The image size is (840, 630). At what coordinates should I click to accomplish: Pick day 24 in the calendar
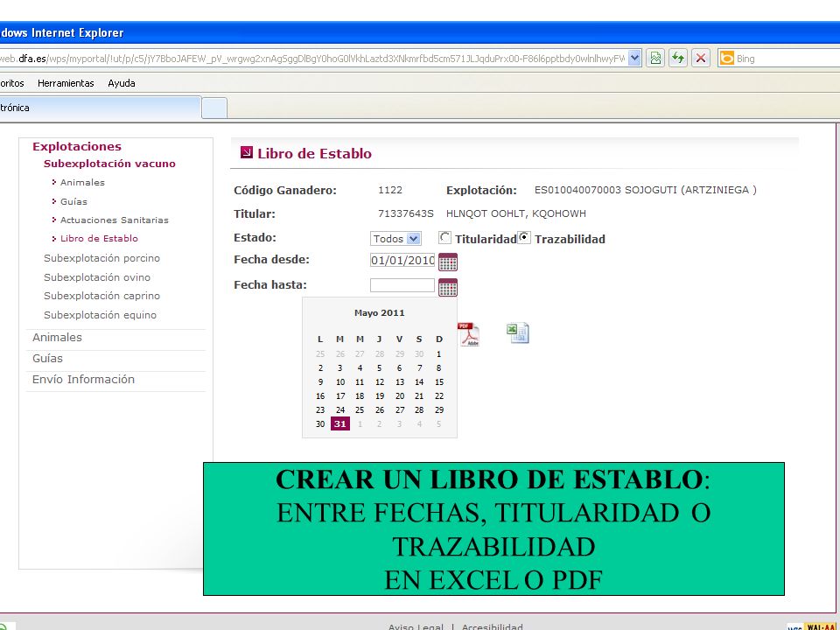tap(340, 409)
